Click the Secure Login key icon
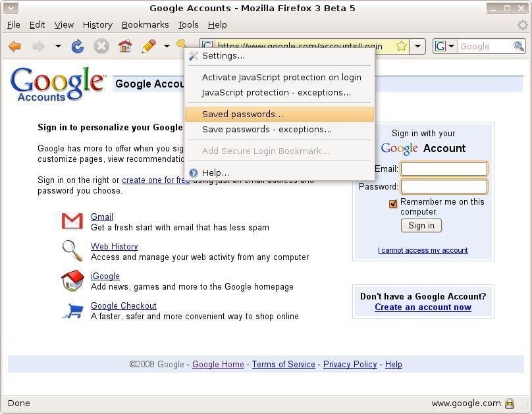 click(181, 43)
